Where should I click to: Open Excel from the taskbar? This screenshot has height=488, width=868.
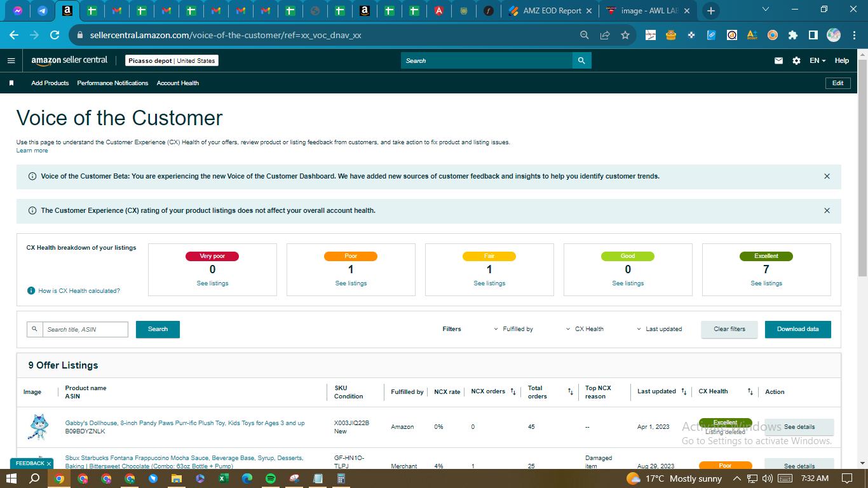[224, 478]
